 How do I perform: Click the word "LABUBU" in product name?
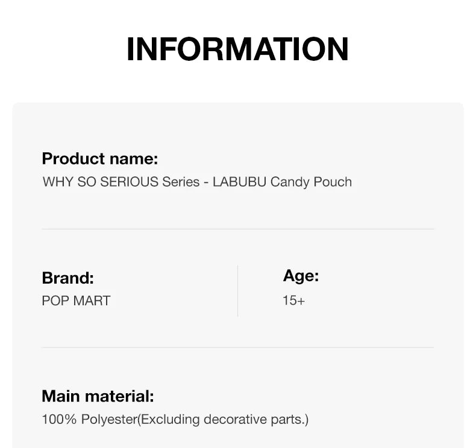pos(239,182)
